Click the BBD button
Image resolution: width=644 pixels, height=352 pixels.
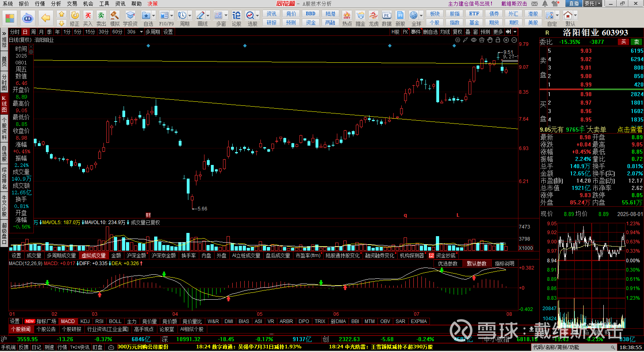point(311,14)
